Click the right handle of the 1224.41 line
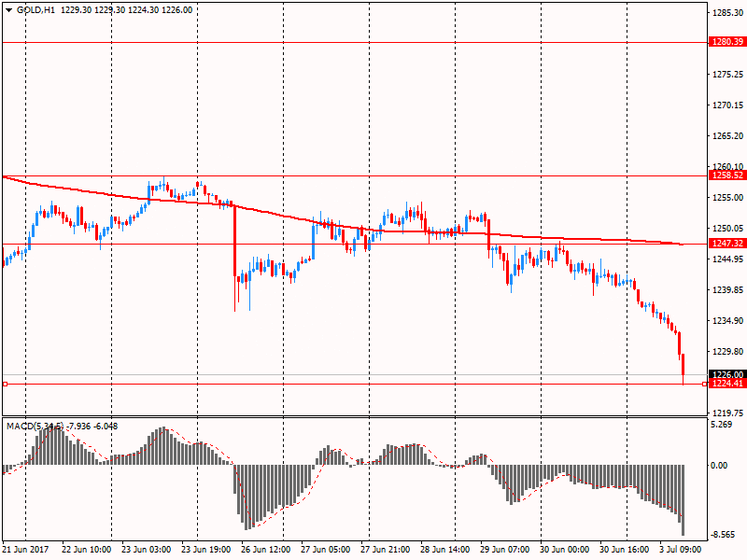The height and width of the screenshot is (560, 747). tap(705, 384)
